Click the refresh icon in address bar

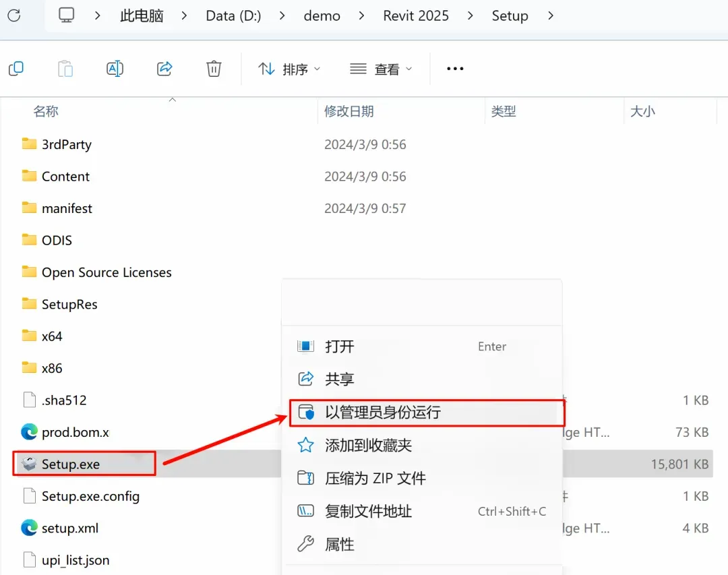tap(14, 16)
